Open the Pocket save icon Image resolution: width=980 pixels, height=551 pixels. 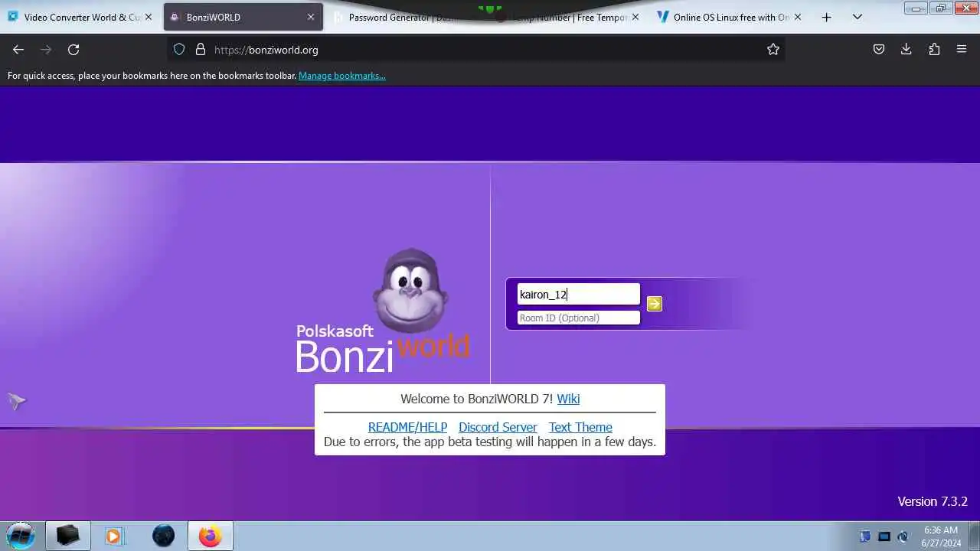point(879,50)
